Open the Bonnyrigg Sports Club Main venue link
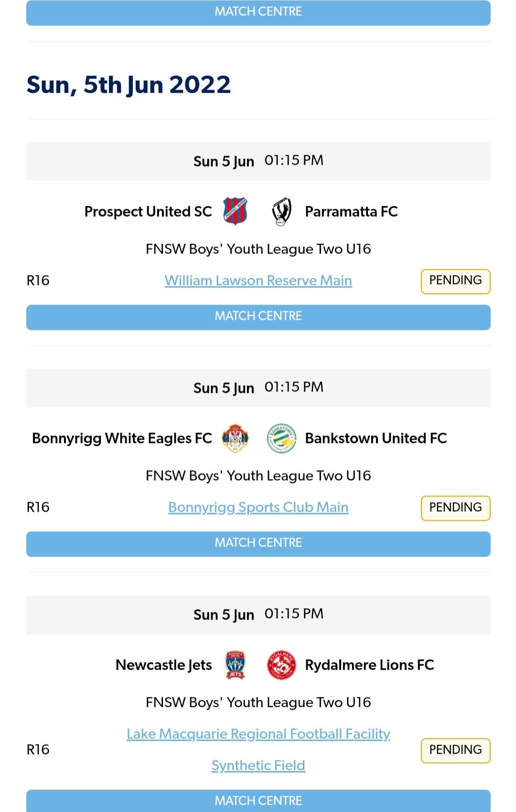This screenshot has width=516, height=812. [x=258, y=507]
